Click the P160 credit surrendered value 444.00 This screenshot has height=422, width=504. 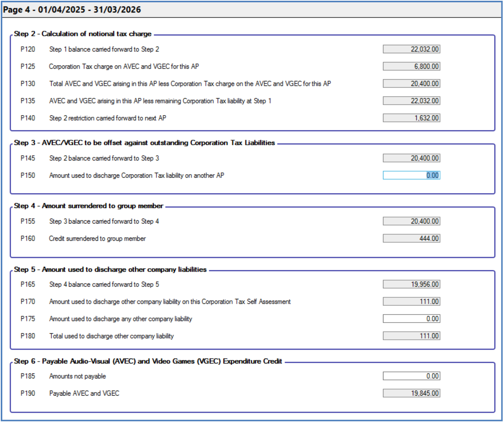point(411,239)
